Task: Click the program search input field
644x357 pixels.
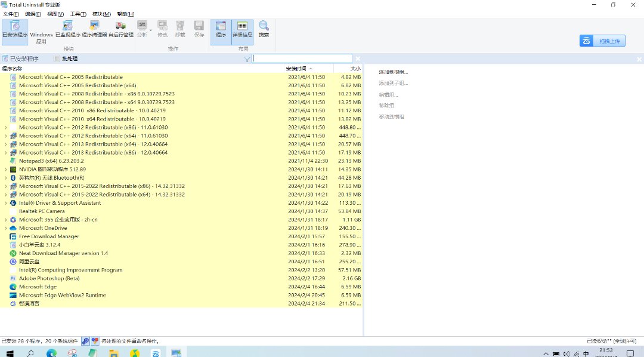Action: pos(302,59)
